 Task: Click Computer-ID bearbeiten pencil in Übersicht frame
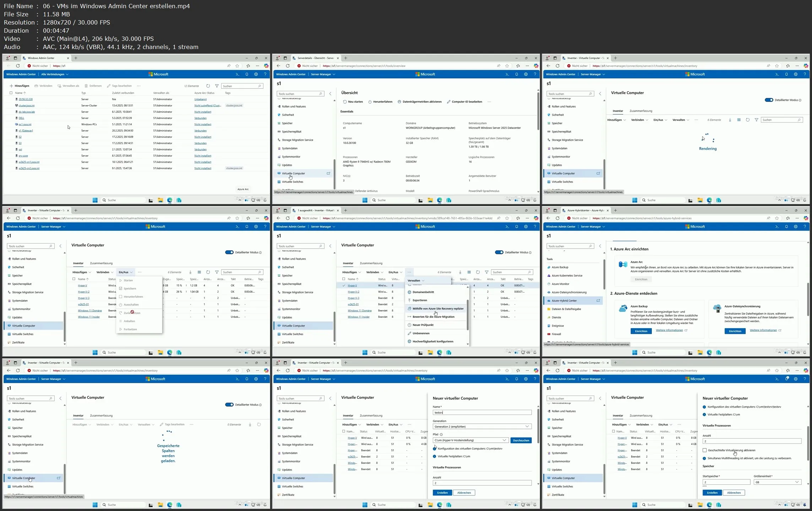pos(449,102)
